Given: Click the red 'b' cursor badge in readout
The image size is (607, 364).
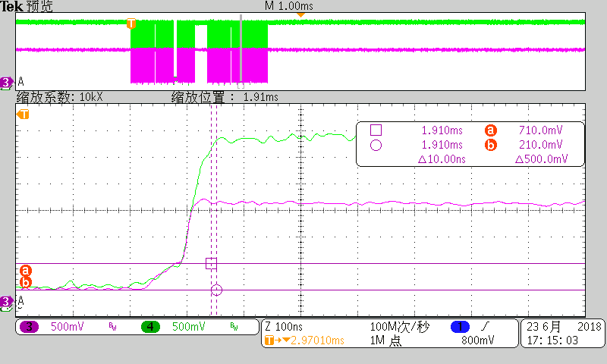Looking at the screenshot, I should tap(490, 145).
